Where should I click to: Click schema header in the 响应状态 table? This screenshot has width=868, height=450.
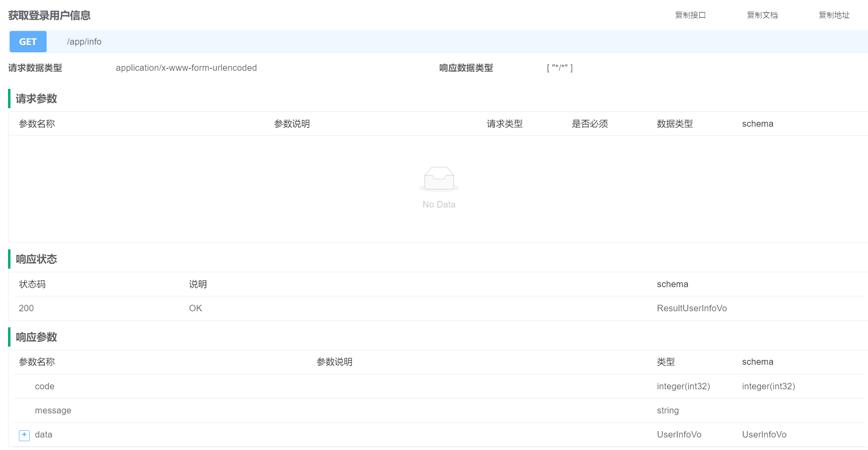click(x=673, y=284)
